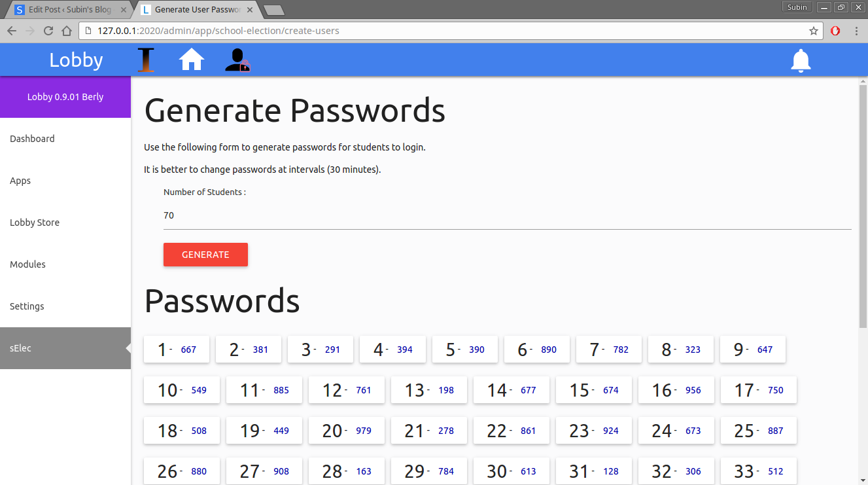Image resolution: width=868 pixels, height=485 pixels.
Task: Click password card number 13
Action: coord(429,390)
